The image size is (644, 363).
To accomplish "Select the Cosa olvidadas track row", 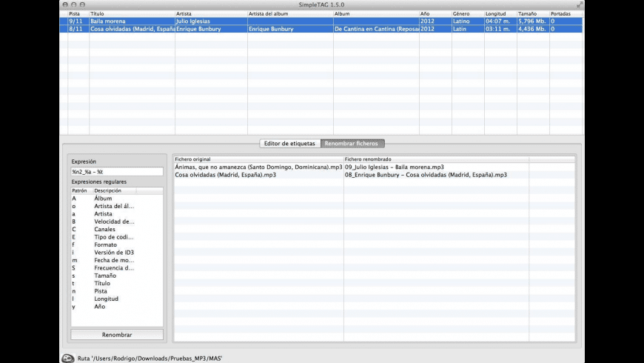I will click(321, 29).
